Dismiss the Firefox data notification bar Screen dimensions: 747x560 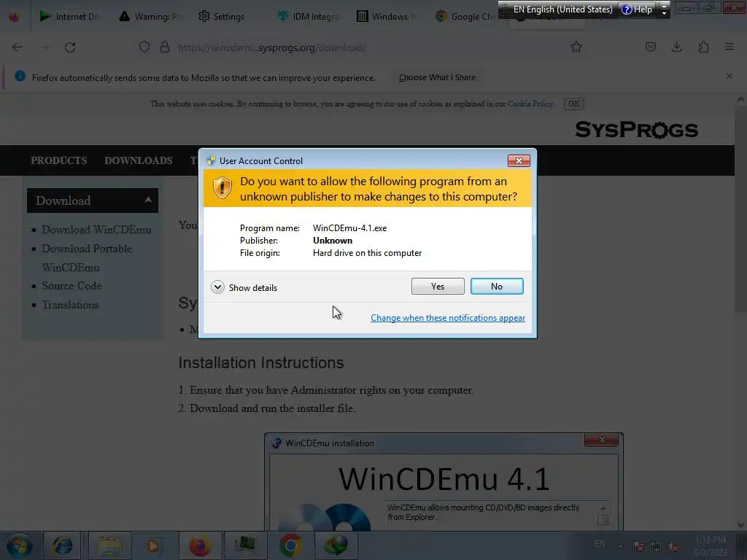[729, 76]
